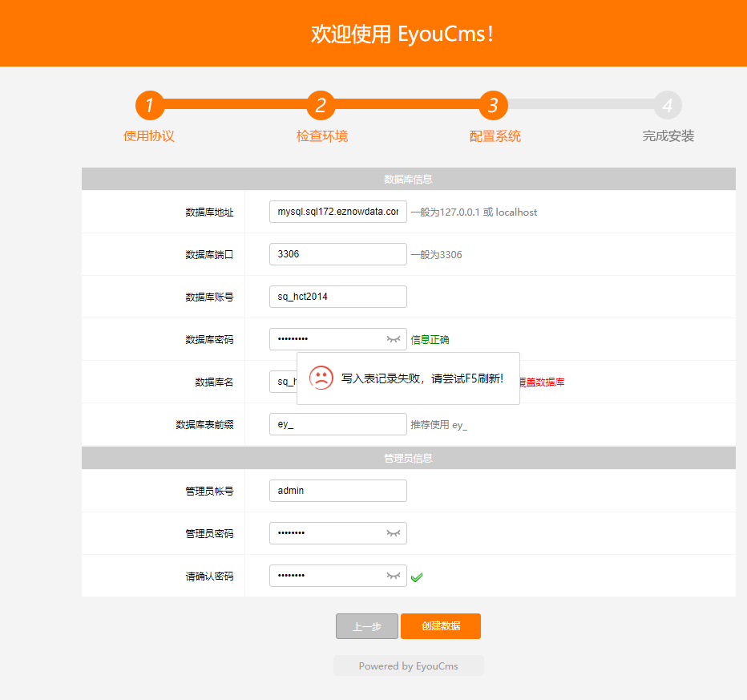Click the 创建数据 button
The height and width of the screenshot is (700, 747).
[441, 626]
